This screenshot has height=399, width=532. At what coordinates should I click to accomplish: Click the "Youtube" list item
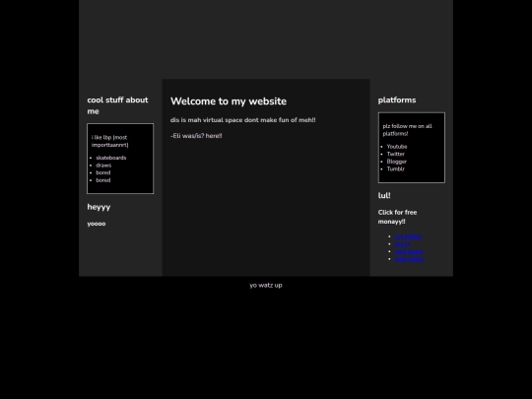(x=397, y=147)
